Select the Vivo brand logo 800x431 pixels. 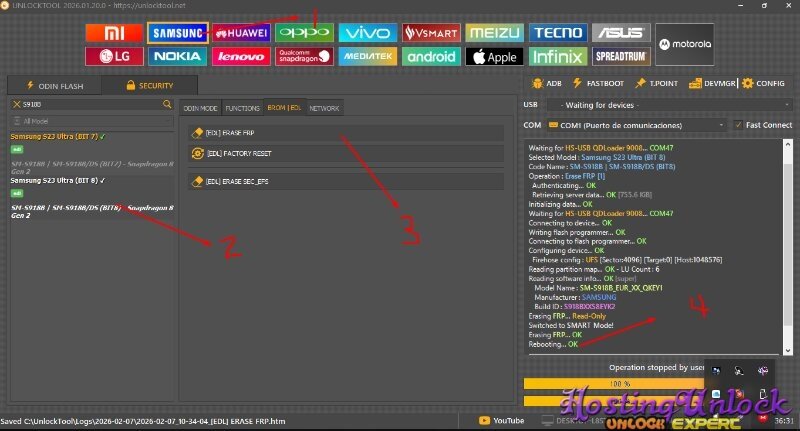click(367, 33)
